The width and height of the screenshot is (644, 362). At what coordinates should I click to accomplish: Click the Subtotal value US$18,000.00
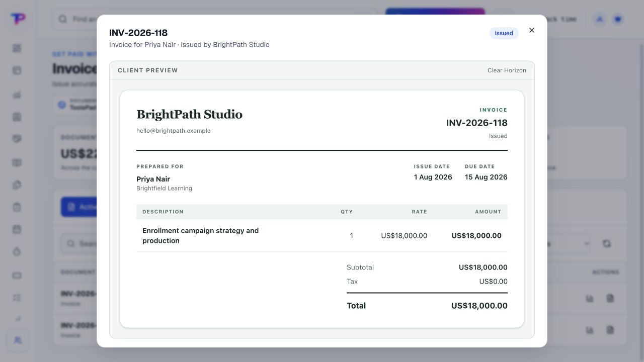click(x=483, y=267)
